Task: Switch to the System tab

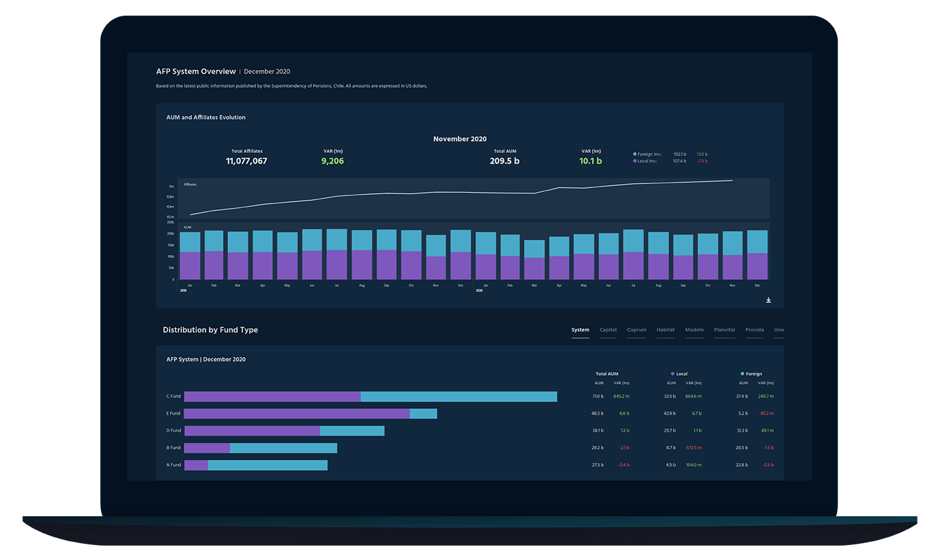Action: point(580,330)
